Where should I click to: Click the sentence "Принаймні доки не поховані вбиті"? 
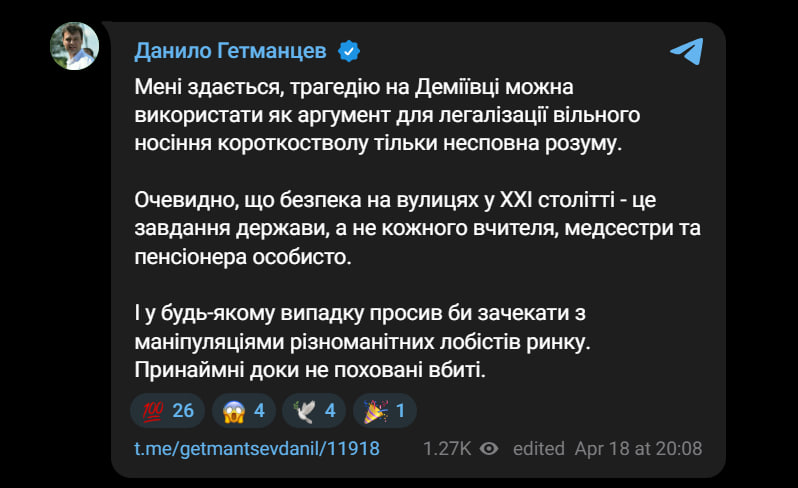pyautogui.click(x=309, y=370)
